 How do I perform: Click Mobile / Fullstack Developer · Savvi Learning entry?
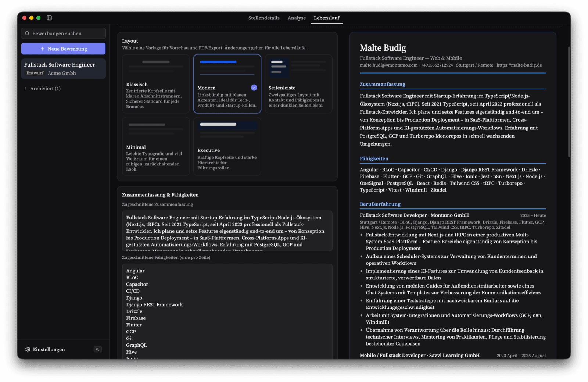[420, 355]
